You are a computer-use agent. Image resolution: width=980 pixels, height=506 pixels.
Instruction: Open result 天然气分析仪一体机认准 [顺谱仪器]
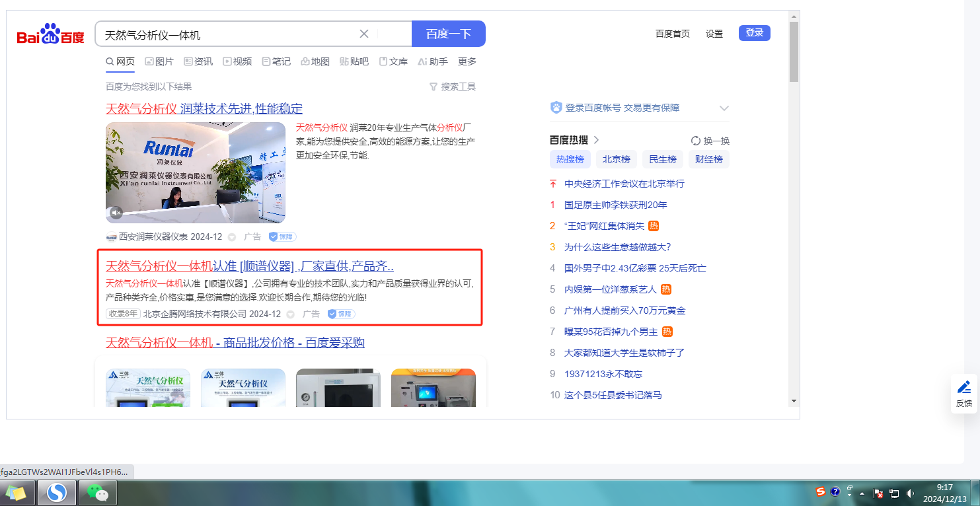(250, 266)
